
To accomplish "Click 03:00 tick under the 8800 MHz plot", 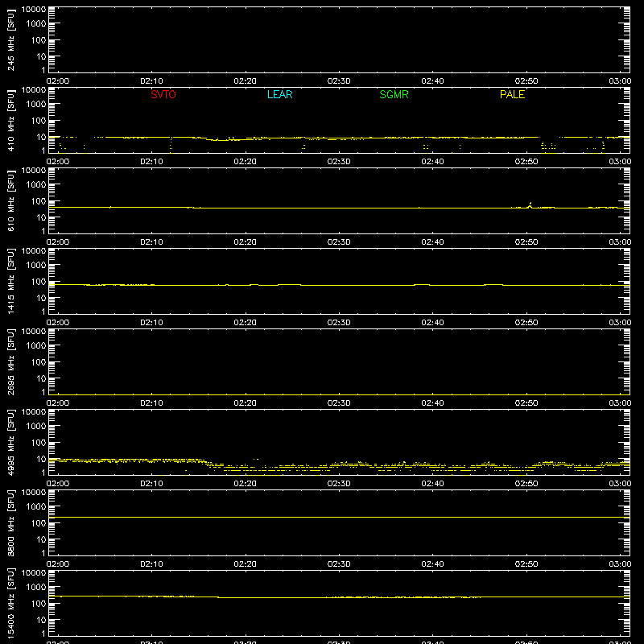I will pos(620,564).
